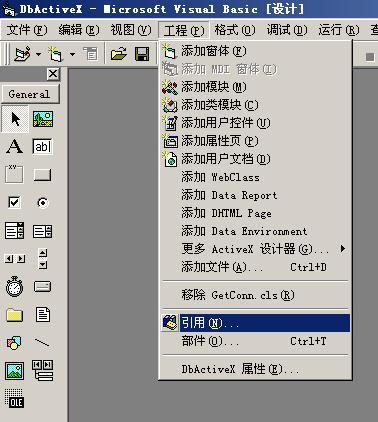This screenshot has width=378, height=422.
Task: Choose 添加属性页(P) from the menu
Action: tap(256, 141)
